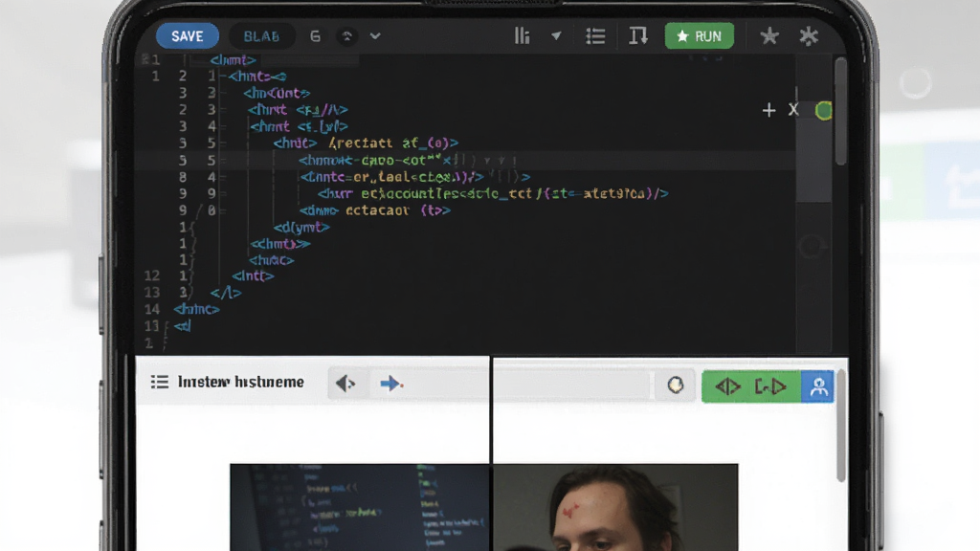
Task: Expand the chevron dropdown after refresh icon
Action: (375, 36)
